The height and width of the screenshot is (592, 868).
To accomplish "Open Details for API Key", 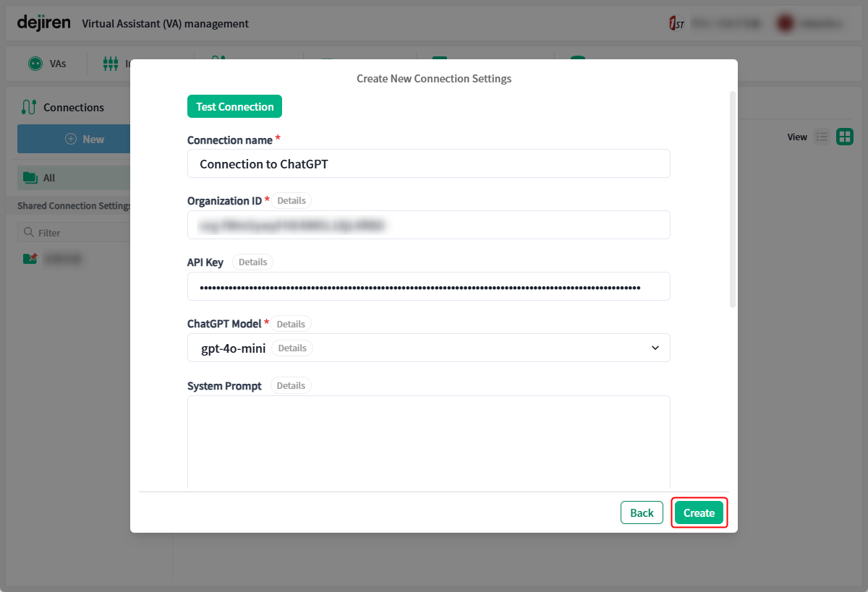I will coord(253,262).
